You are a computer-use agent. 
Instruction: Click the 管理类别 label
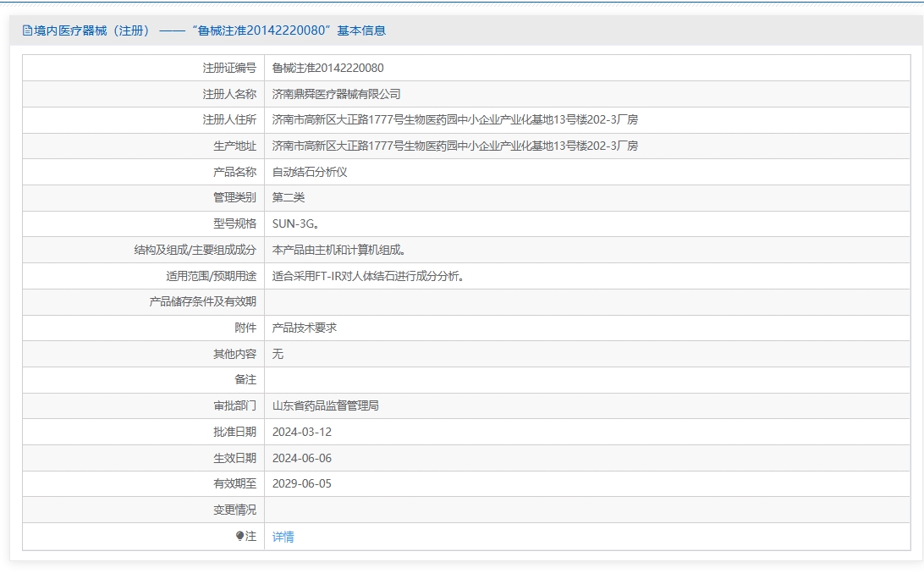(234, 197)
